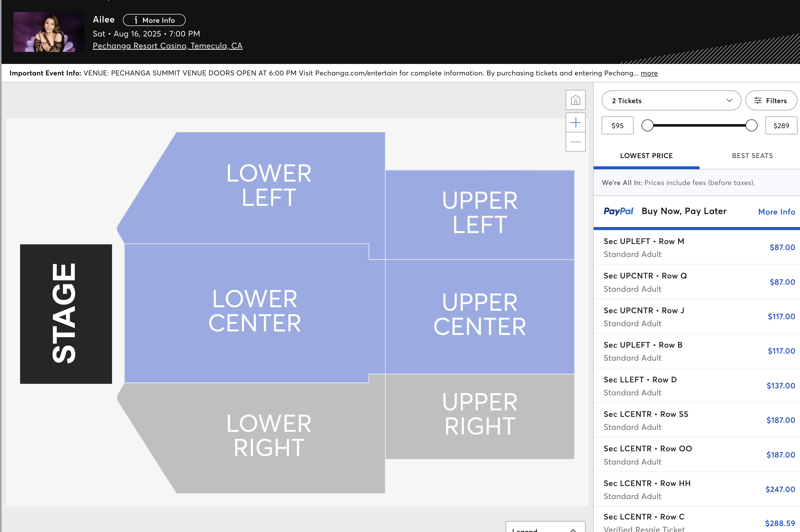Expand the Legend panel chevron
Screen dimensions: 800x532
tap(573, 530)
